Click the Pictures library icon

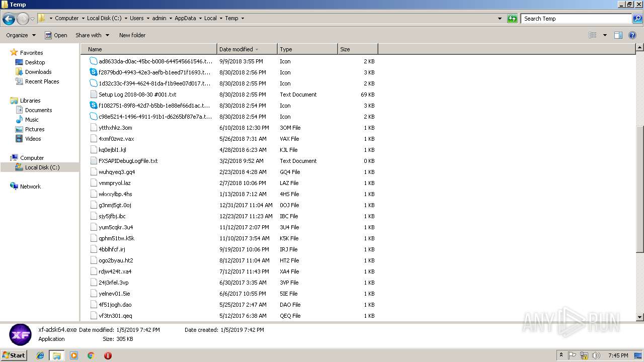pyautogui.click(x=19, y=129)
